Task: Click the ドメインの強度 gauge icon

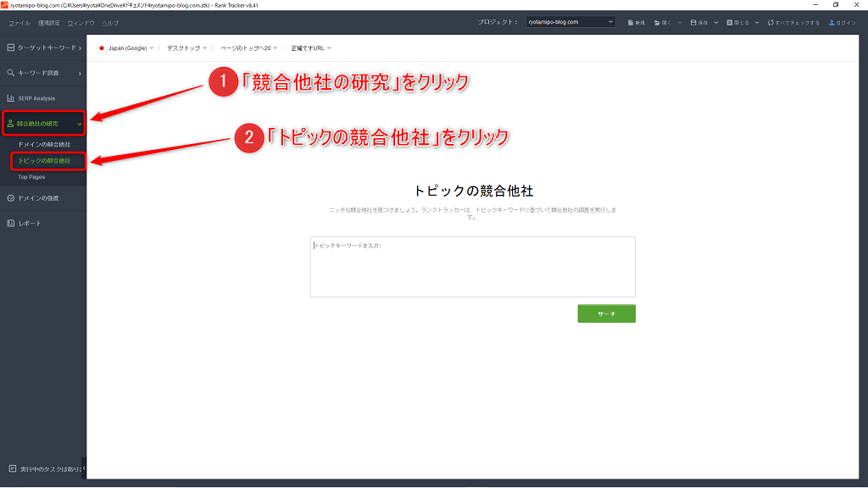Action: [x=10, y=198]
